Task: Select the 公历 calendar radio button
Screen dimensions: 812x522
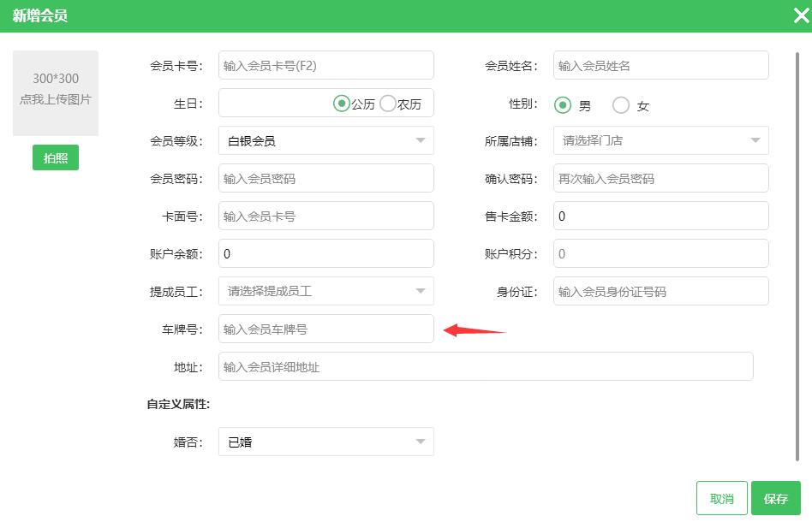Action: 342,104
